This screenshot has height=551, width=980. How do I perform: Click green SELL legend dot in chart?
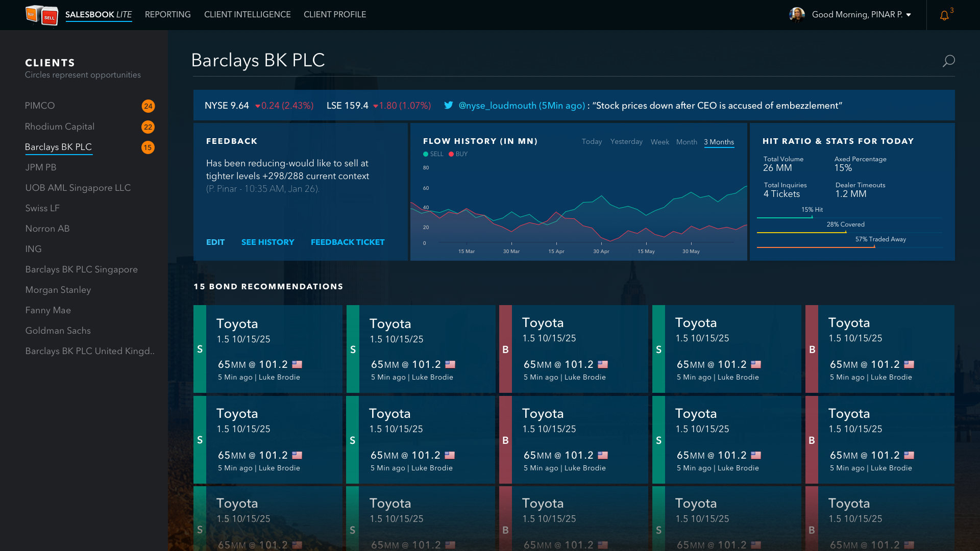tap(426, 154)
